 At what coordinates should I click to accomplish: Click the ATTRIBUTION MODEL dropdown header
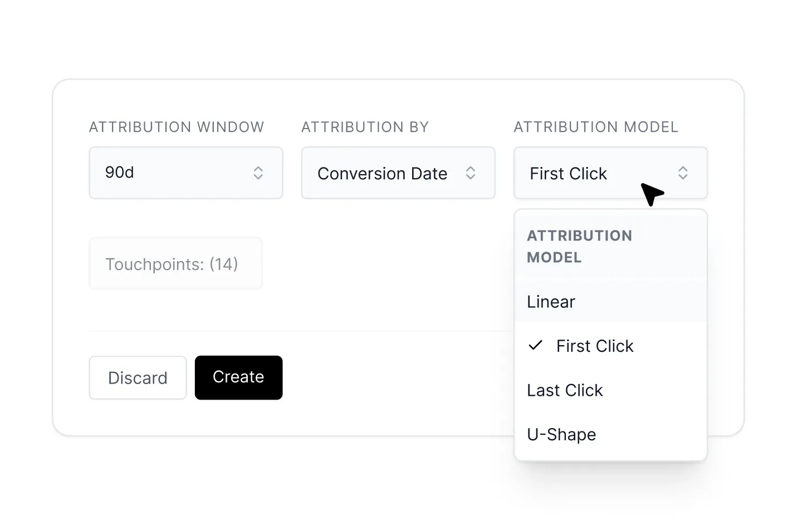coord(579,246)
